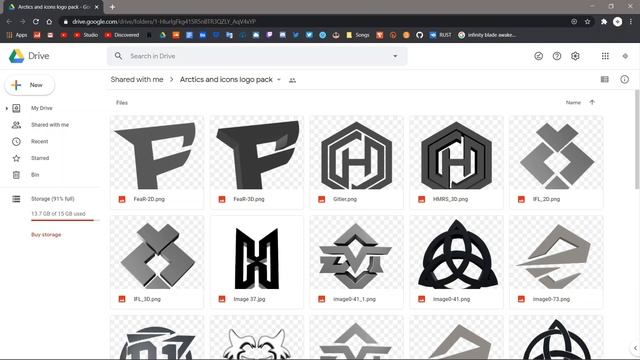The width and height of the screenshot is (640, 360).
Task: Open Storage (91% full) entry
Action: [53, 199]
